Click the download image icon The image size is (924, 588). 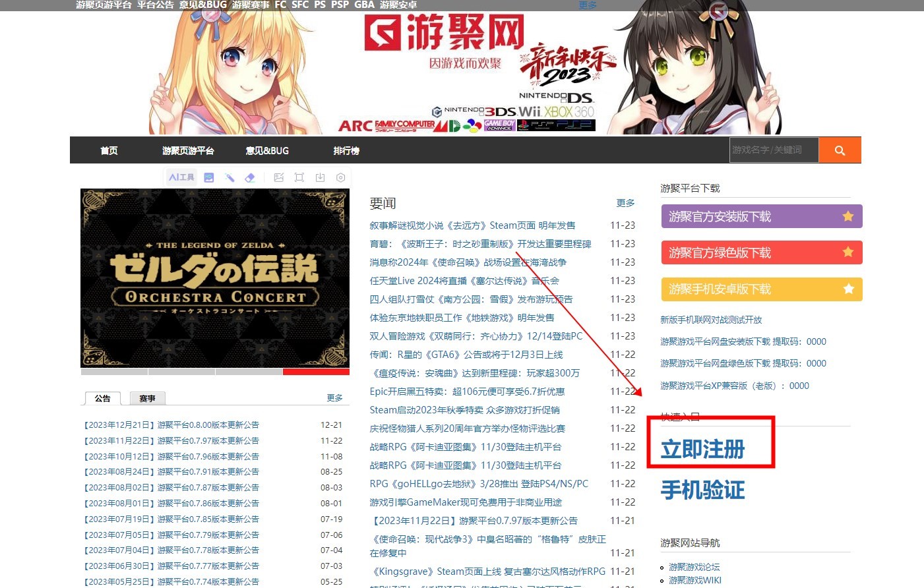[320, 177]
